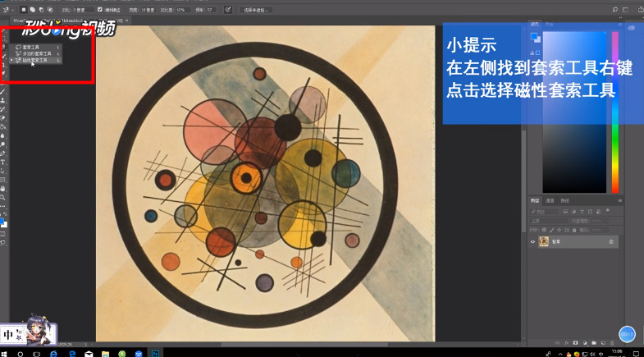Click Add layer style fx icon

tap(566, 342)
